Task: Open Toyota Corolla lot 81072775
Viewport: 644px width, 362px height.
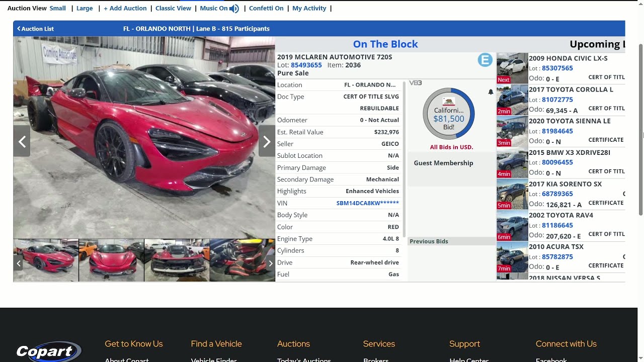Action: pos(557,100)
